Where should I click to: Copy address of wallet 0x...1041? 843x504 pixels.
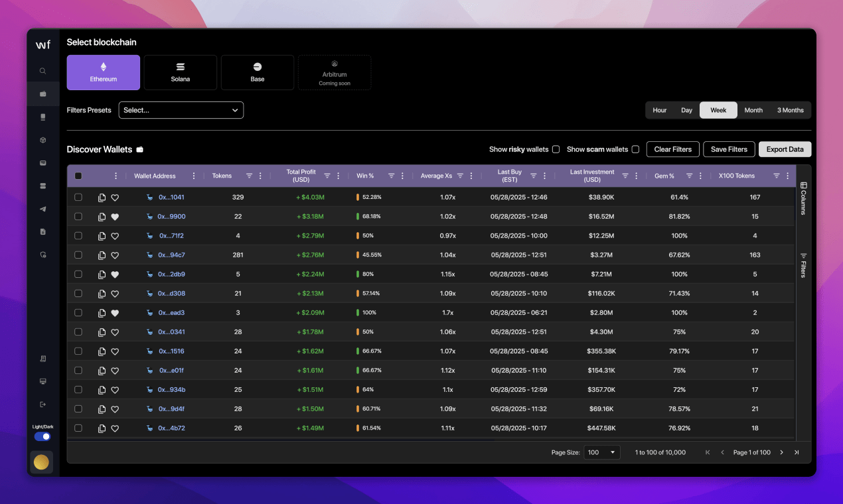point(102,198)
